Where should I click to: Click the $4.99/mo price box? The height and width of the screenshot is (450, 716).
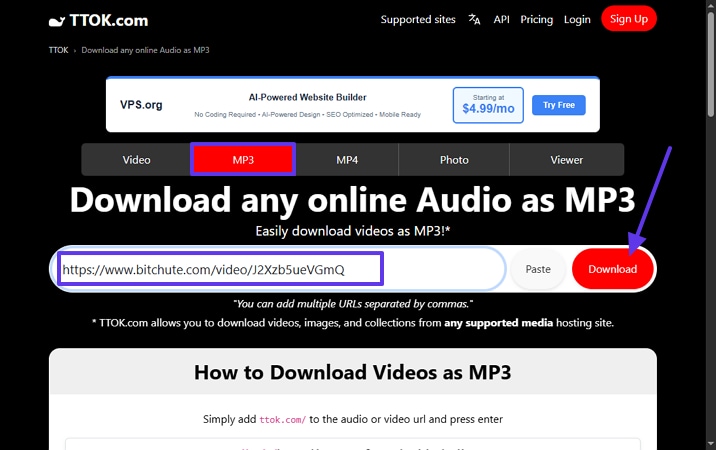[488, 105]
